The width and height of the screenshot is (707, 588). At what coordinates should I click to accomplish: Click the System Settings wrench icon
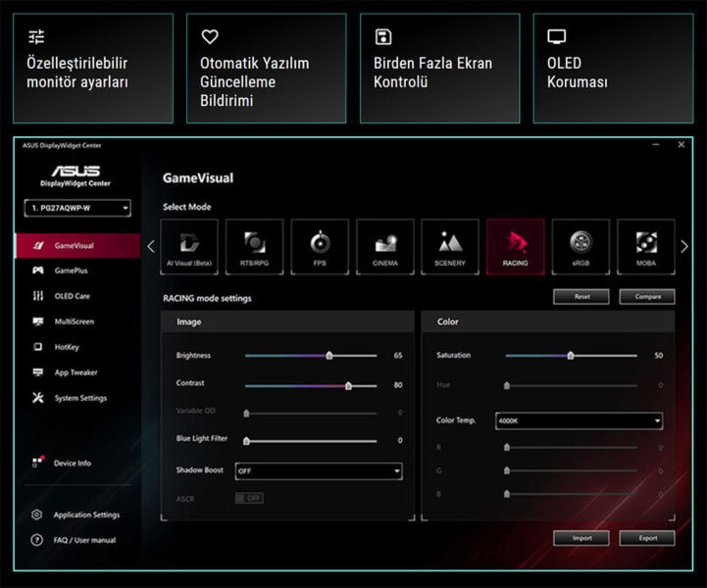(38, 398)
